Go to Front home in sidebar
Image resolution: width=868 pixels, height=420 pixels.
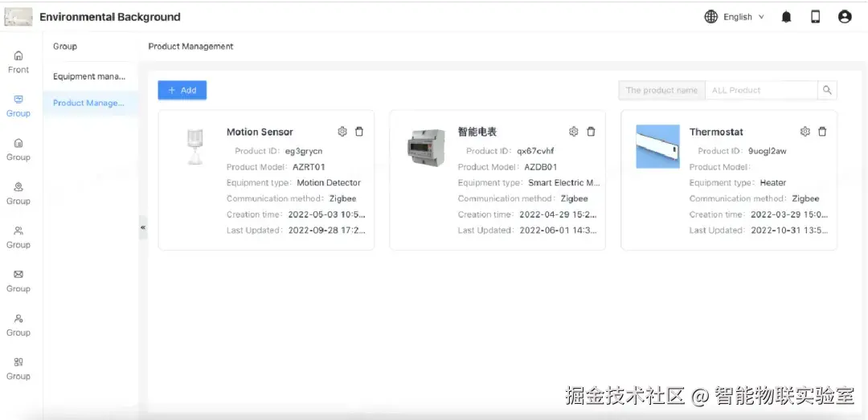click(18, 62)
